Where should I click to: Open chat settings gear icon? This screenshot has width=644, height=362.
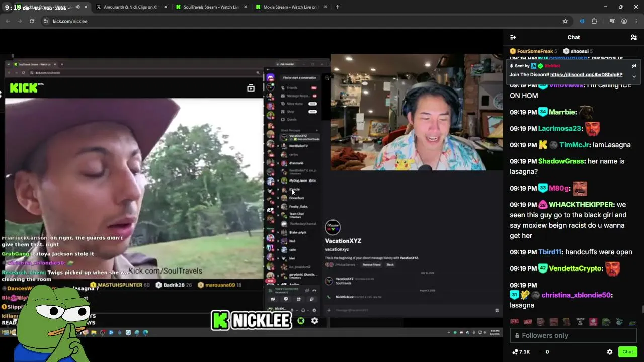pos(610,352)
